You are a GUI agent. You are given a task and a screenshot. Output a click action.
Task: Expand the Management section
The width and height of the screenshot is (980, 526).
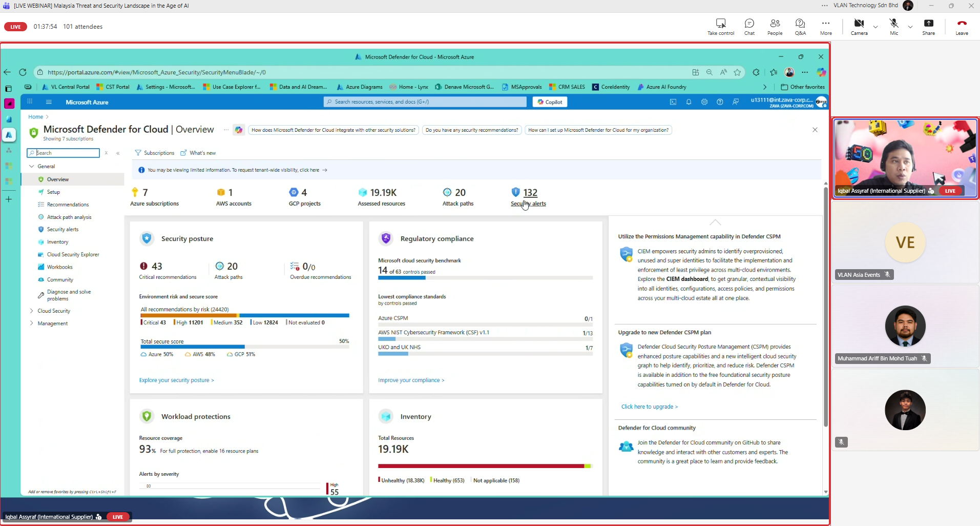32,323
